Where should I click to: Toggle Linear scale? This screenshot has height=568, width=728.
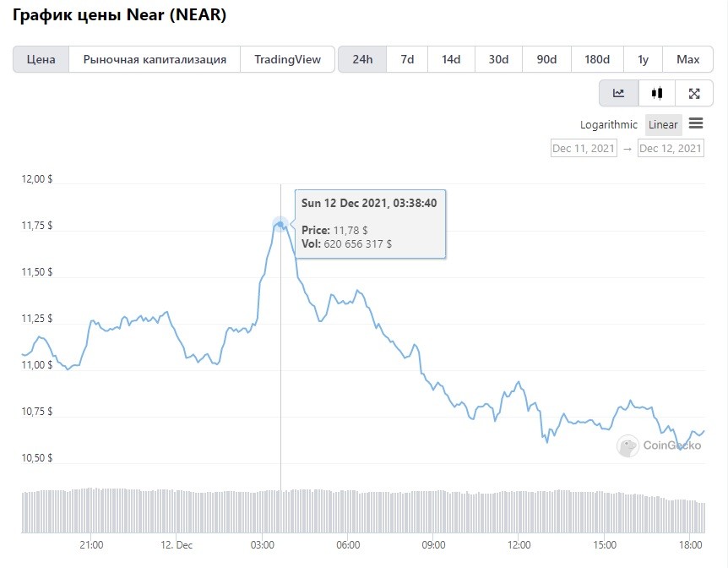pos(663,124)
